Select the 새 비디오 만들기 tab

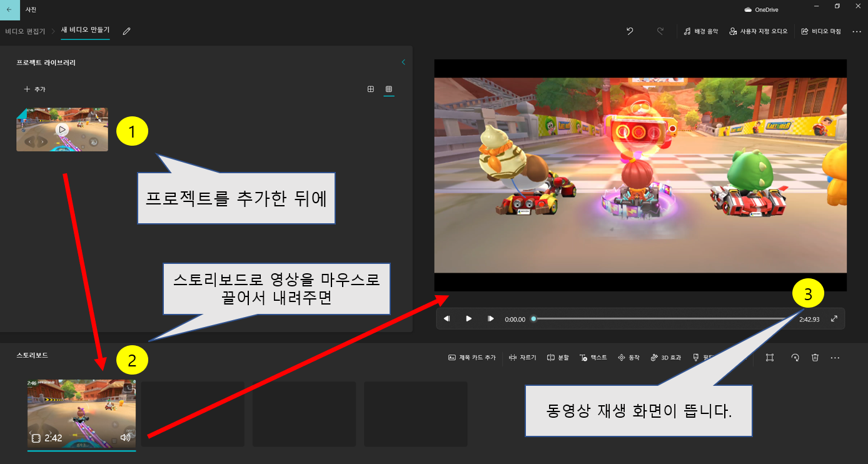pos(85,30)
